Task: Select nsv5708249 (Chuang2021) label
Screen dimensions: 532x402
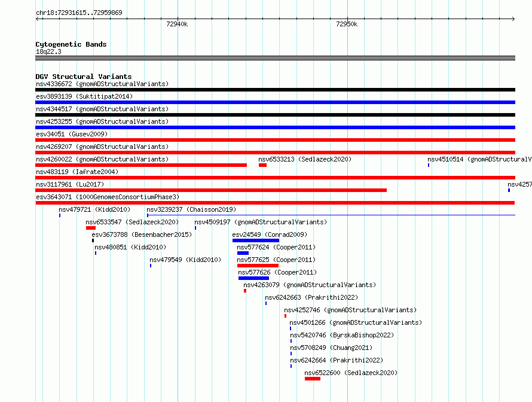Action: pyautogui.click(x=331, y=348)
